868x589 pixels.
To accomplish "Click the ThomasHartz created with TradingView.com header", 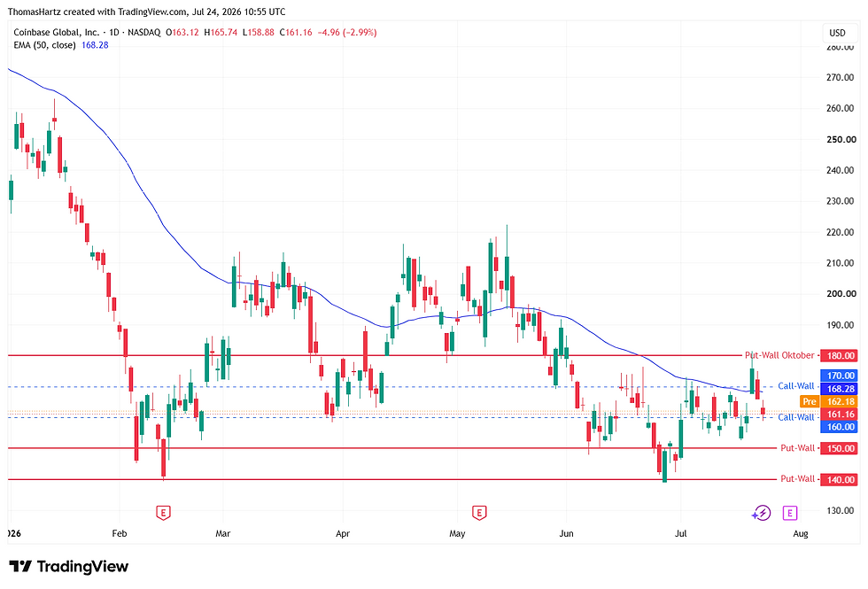I will click(x=147, y=12).
